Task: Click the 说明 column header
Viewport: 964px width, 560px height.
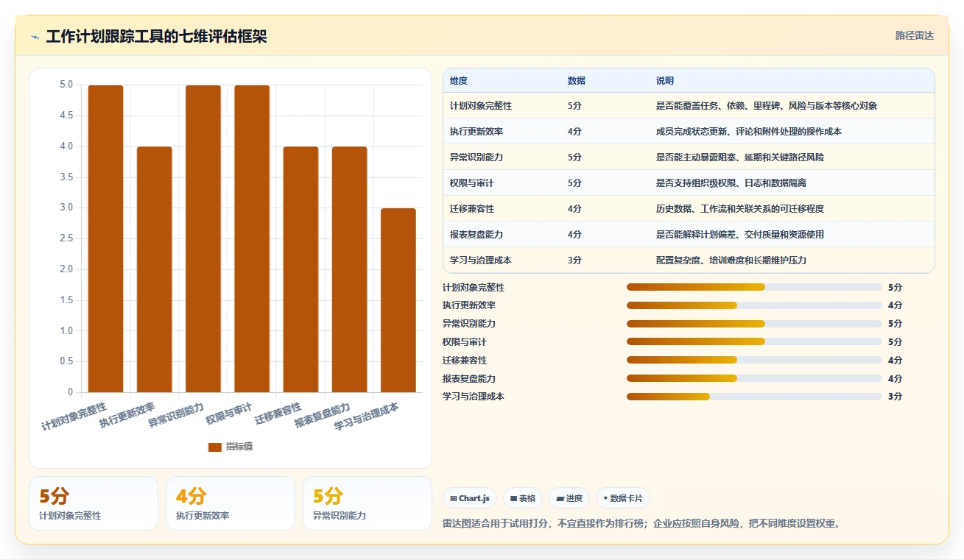Action: 665,81
